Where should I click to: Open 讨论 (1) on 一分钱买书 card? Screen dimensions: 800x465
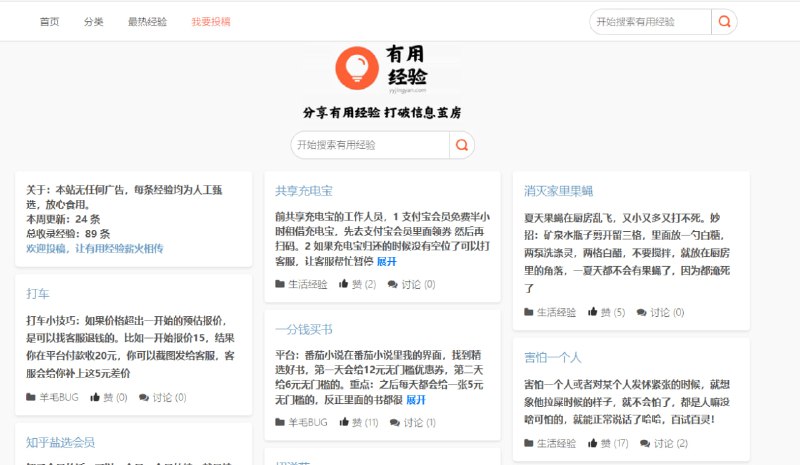pos(419,423)
